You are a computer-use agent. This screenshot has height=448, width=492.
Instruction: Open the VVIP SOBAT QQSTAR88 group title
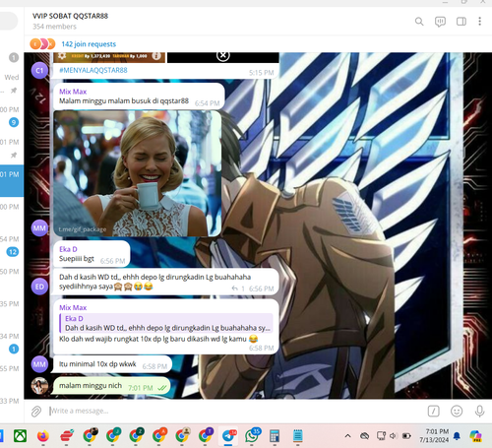coord(70,16)
